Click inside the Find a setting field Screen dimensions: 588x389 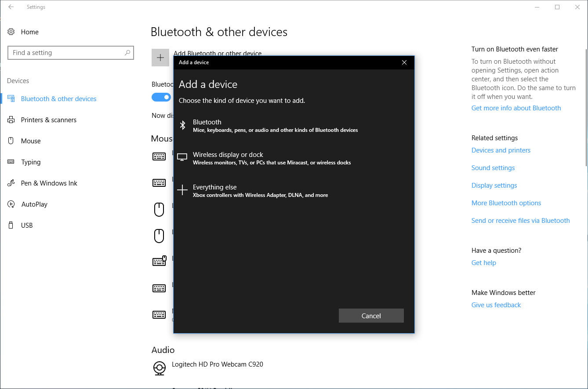pyautogui.click(x=66, y=52)
